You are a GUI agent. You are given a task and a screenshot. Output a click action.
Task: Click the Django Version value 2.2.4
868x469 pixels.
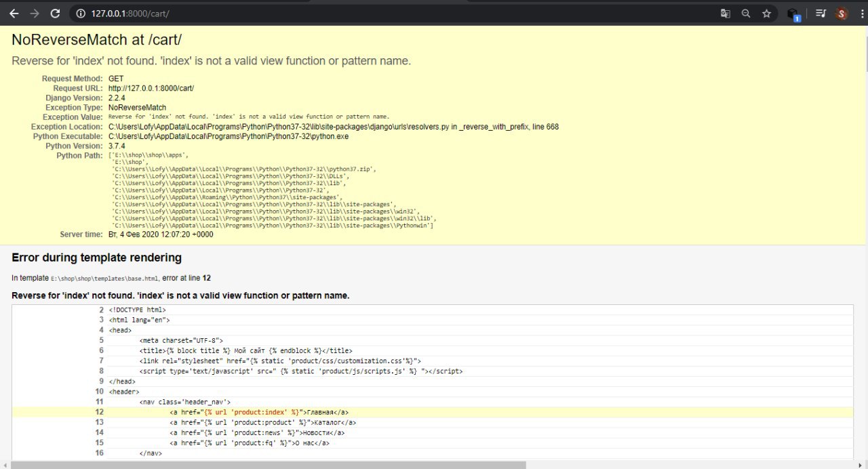[117, 98]
